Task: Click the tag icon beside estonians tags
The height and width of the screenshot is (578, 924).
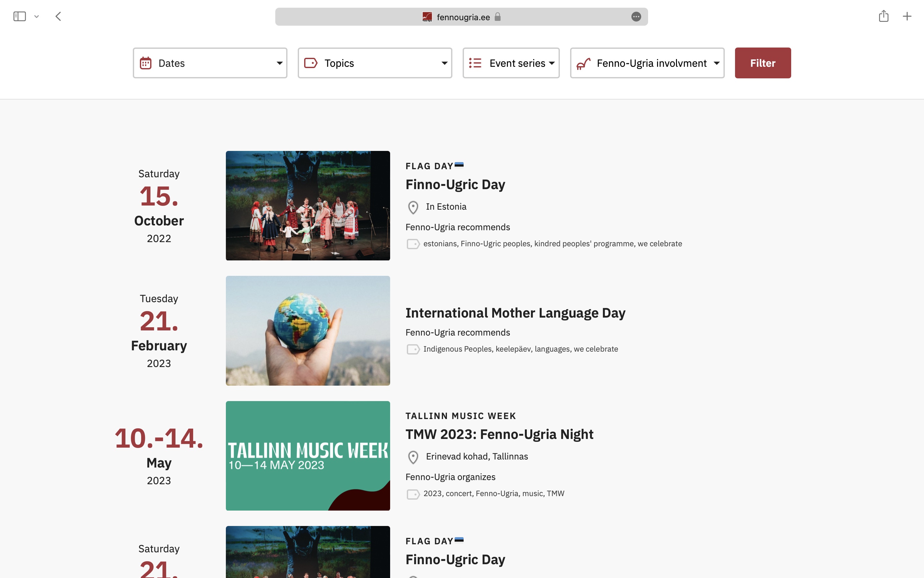Action: (x=413, y=244)
